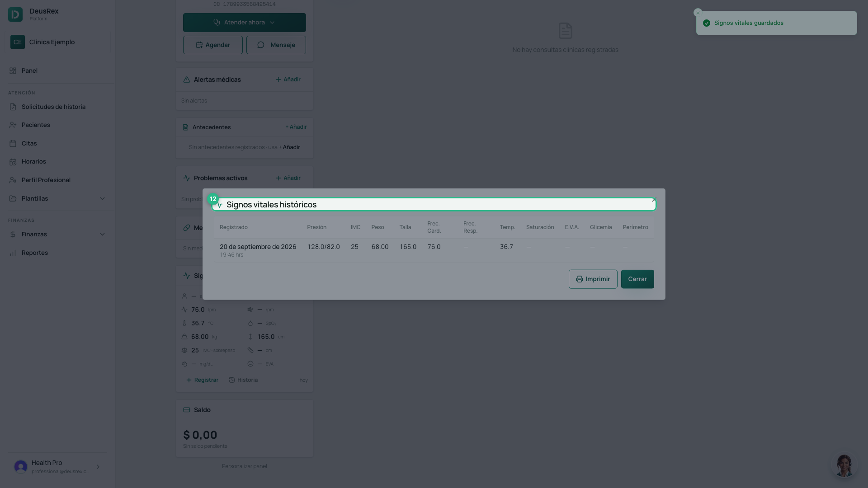The image size is (868, 488).
Task: Click the Reportes chart icon
Action: click(x=13, y=253)
